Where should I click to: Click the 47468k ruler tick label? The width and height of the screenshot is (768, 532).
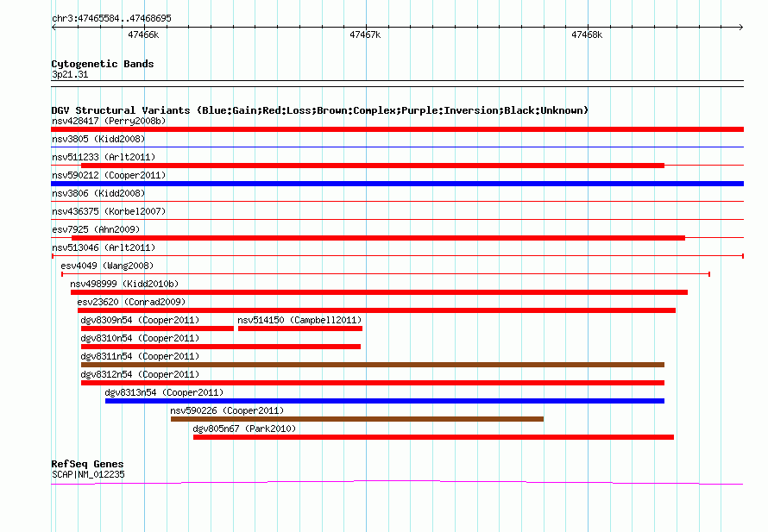(x=587, y=34)
